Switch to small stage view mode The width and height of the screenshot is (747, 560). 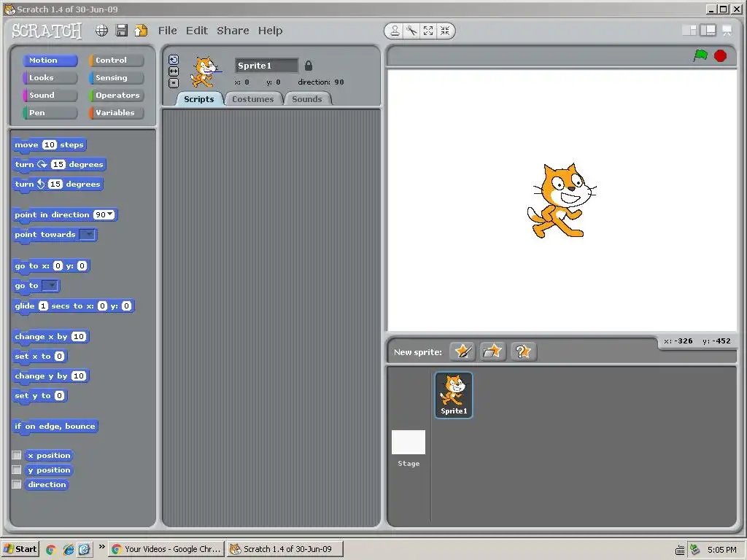689,31
